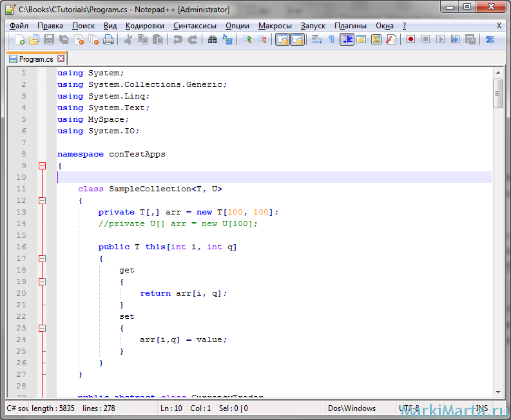The image size is (511, 420).
Task: Open the Правка menu
Action: click(50, 26)
